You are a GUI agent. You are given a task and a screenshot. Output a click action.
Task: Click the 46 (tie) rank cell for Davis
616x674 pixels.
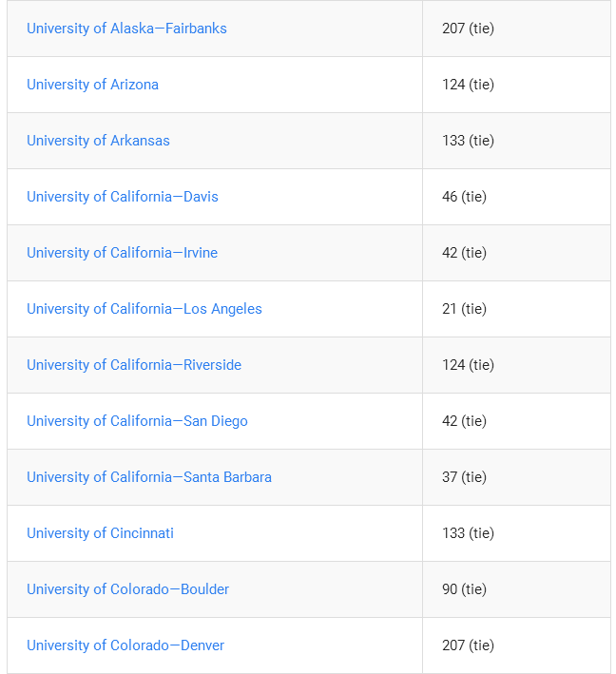(464, 197)
